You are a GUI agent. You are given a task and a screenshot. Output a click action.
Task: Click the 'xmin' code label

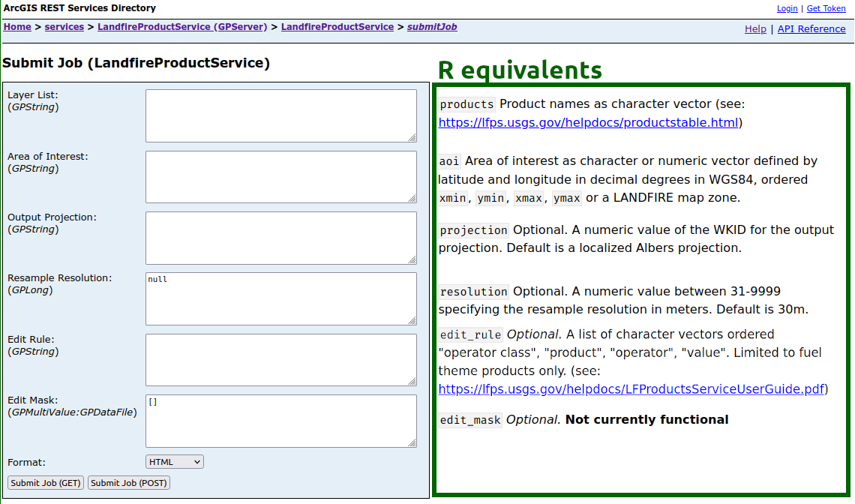coord(452,198)
